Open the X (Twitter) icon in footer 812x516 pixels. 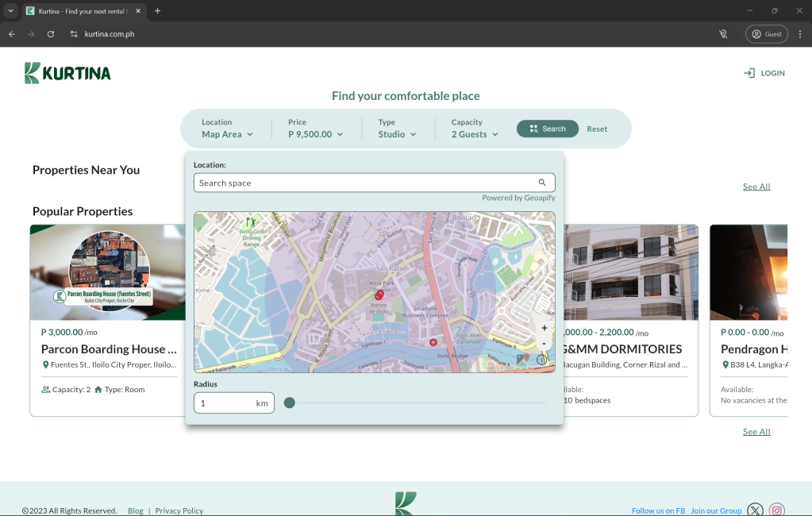755,510
